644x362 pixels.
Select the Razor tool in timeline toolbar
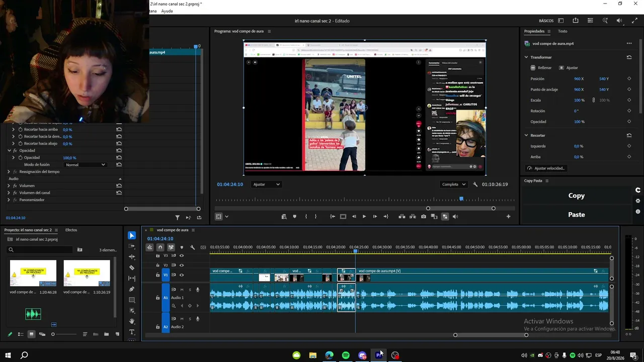point(132,267)
